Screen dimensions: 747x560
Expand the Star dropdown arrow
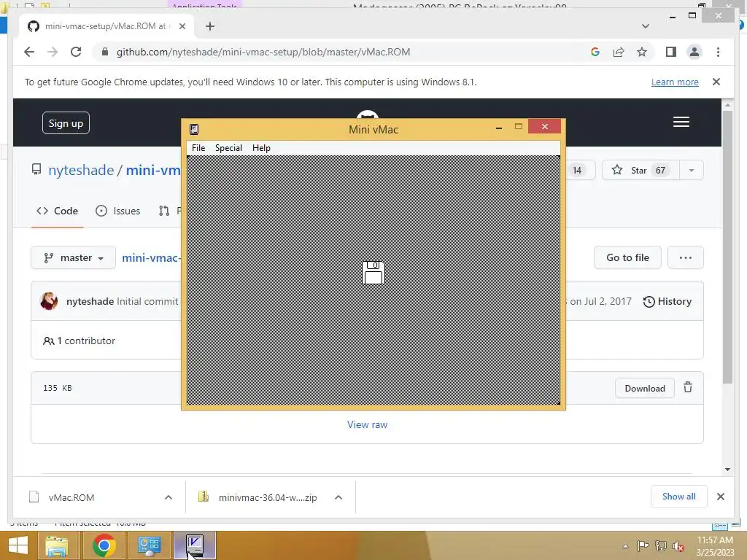pyautogui.click(x=692, y=170)
